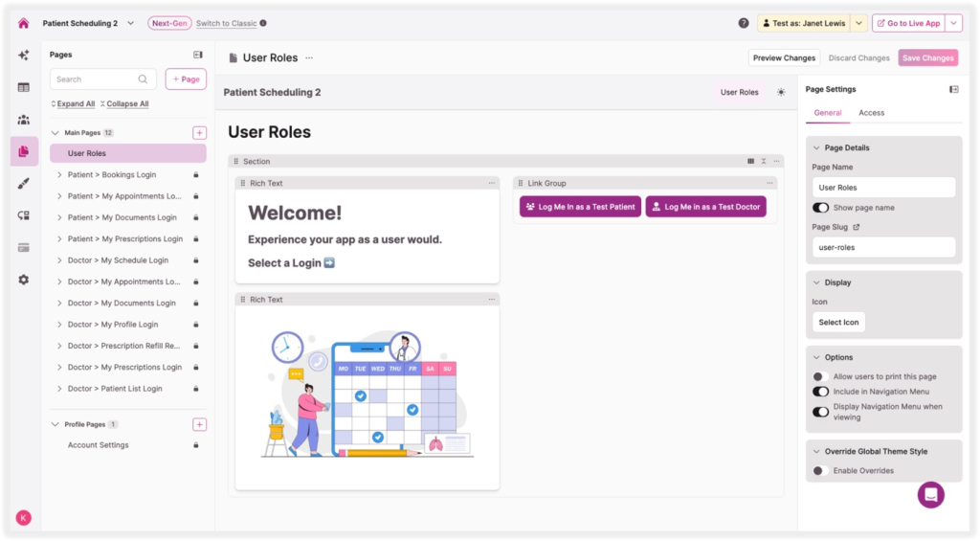Open the Link Group more options ellipsis
Viewport: 980px width, 541px height.
[769, 183]
